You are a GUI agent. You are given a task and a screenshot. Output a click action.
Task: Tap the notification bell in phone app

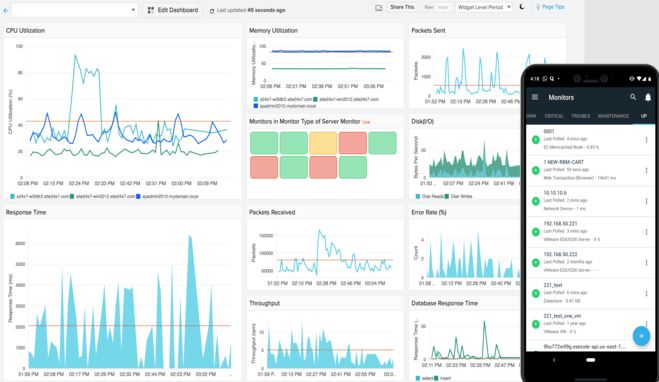pyautogui.click(x=648, y=97)
